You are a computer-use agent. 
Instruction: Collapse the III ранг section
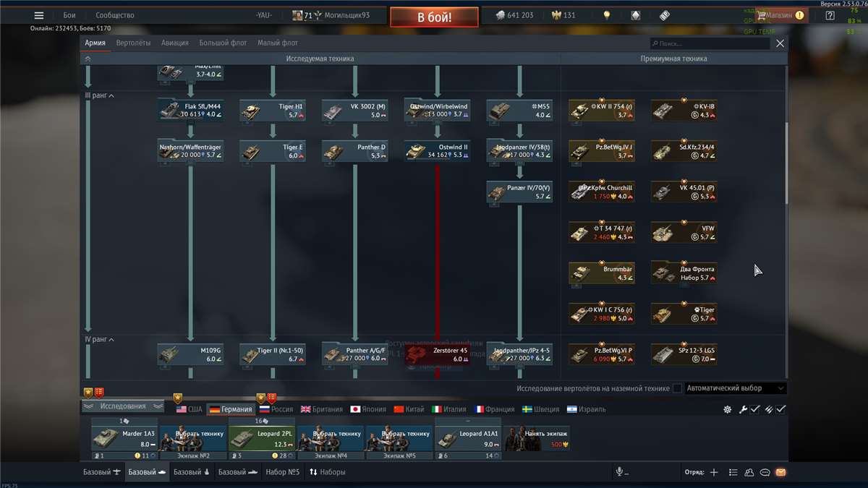[x=98, y=95]
